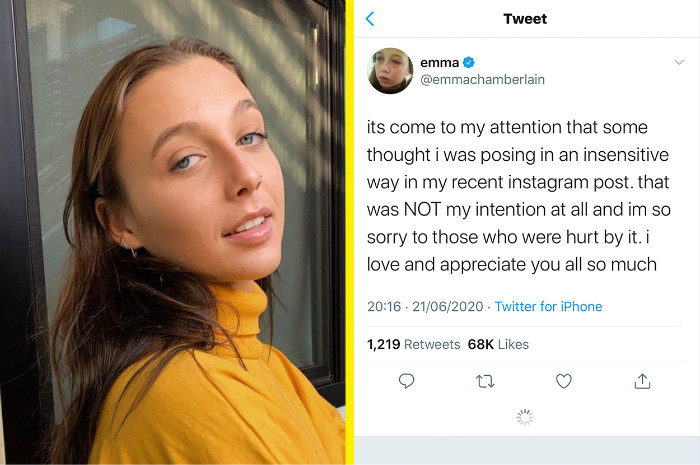Select the display name emma
The image size is (700, 465).
[x=439, y=63]
